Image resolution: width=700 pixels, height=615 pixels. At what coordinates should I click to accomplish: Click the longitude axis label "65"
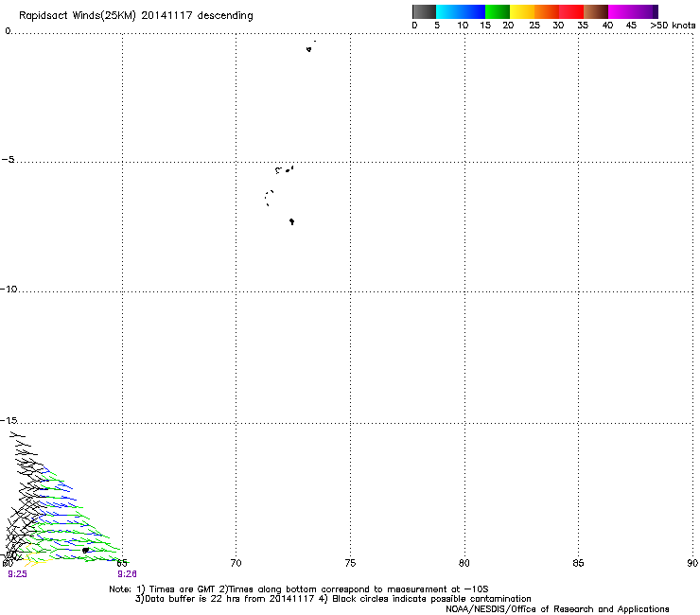click(122, 563)
